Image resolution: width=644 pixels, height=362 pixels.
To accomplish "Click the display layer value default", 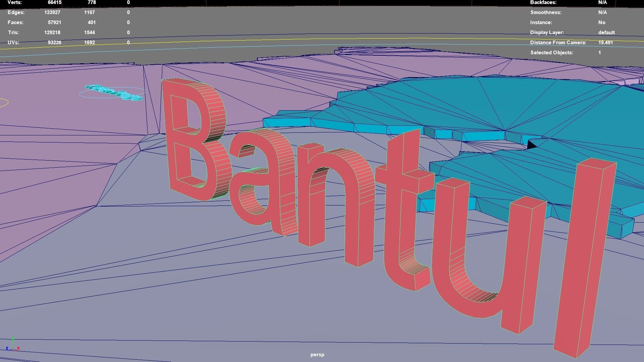I will tap(606, 33).
